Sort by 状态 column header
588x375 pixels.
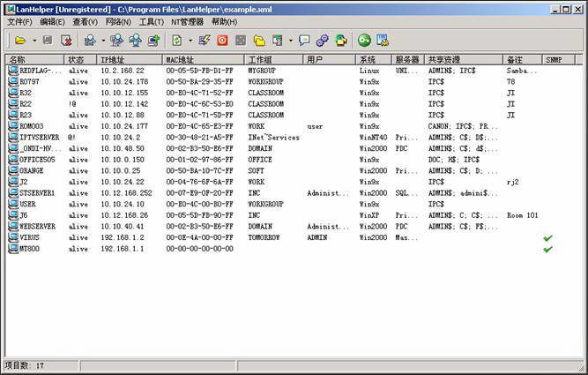click(80, 60)
